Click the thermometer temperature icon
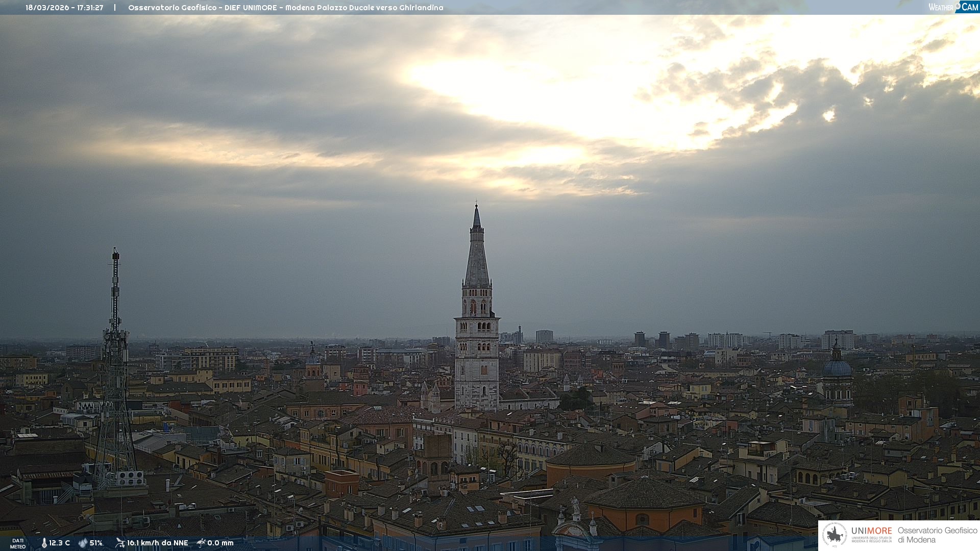Viewport: 980px width, 551px height. (44, 543)
